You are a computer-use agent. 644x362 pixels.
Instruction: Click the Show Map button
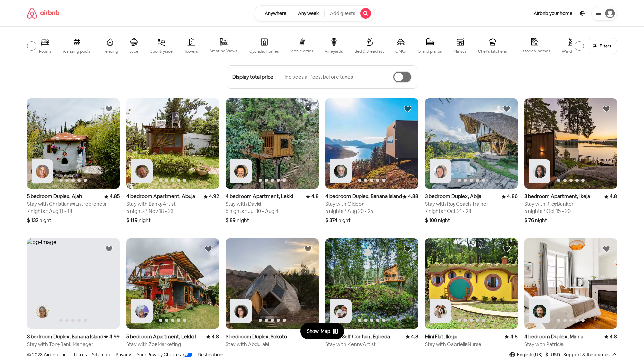click(x=322, y=331)
